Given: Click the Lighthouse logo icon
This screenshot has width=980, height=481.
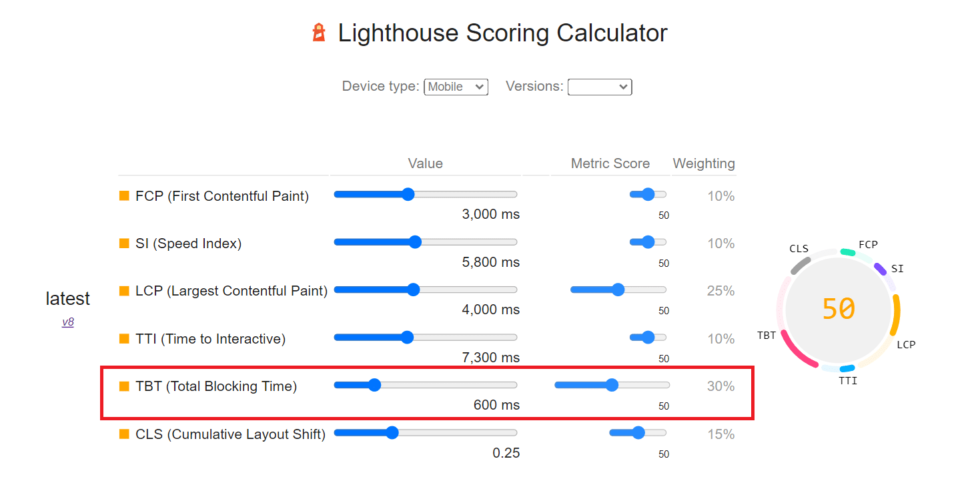Looking at the screenshot, I should point(320,33).
